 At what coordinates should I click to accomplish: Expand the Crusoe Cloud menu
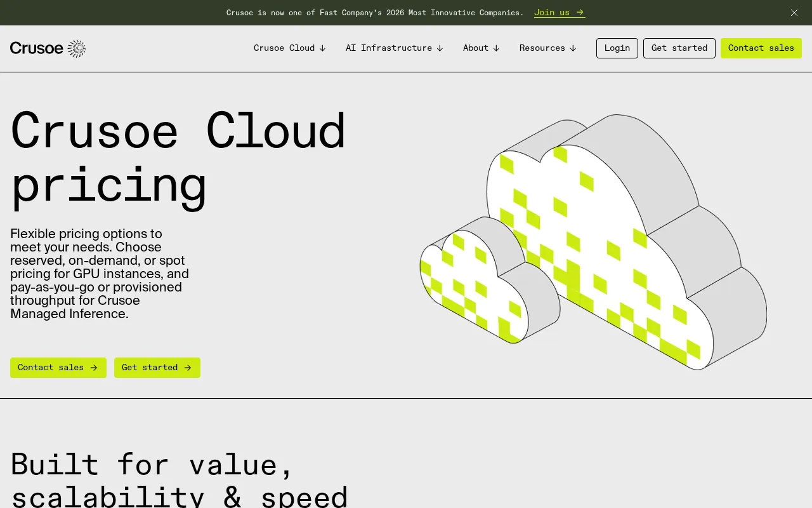(290, 48)
